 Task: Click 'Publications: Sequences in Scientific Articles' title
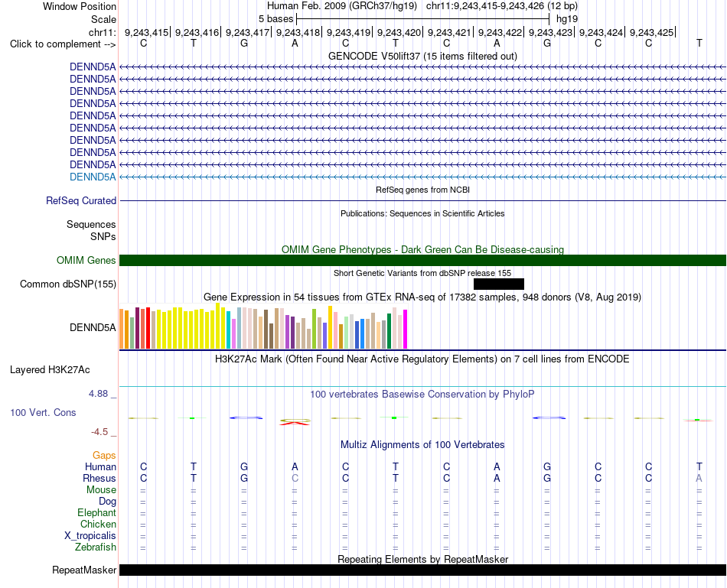pos(423,213)
